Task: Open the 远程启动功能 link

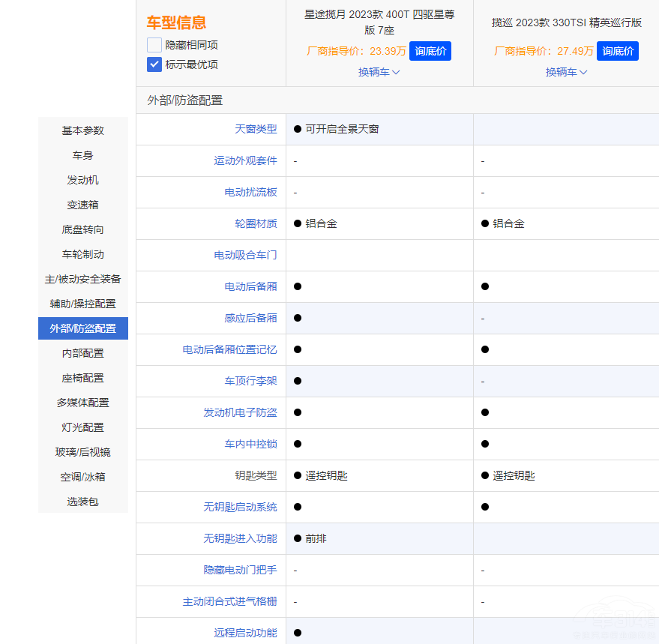Action: click(x=245, y=633)
